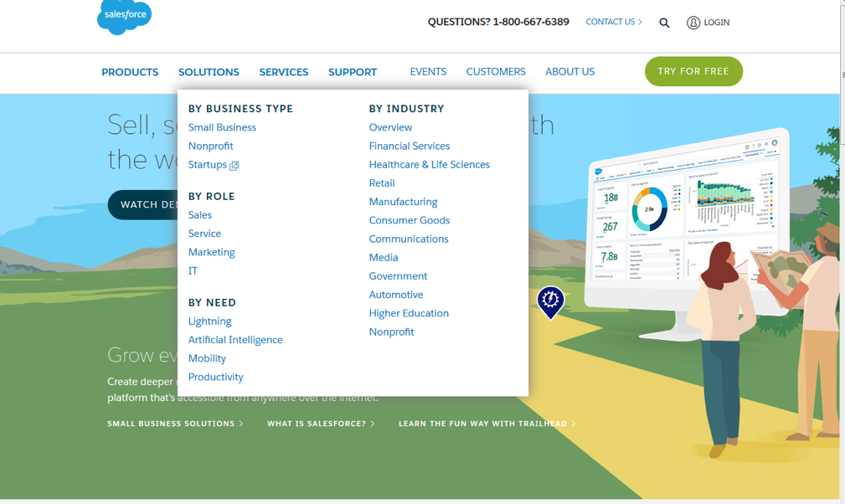Screen dimensions: 845x504
Task: Select Small Business under By Business Type
Action: pos(222,127)
